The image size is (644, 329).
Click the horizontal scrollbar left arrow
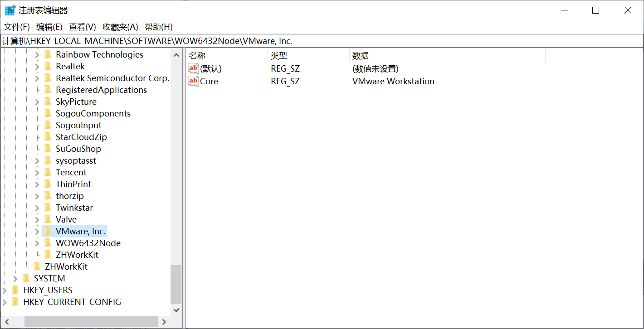(6, 322)
